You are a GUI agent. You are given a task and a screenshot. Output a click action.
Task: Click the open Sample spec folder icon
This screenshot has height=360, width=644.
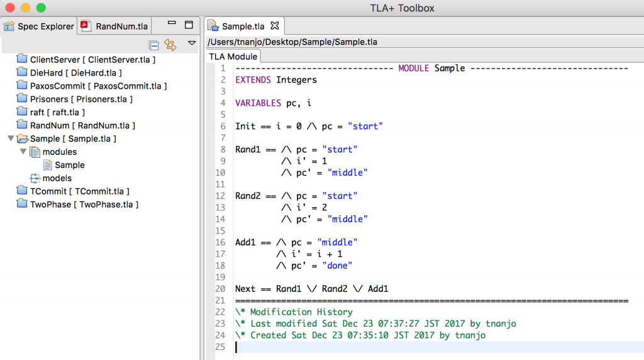click(x=22, y=138)
